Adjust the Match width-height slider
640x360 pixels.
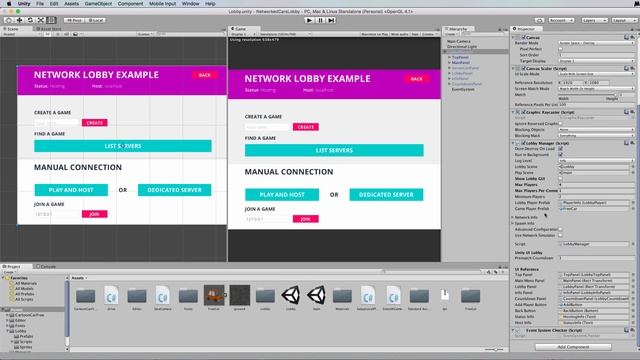tap(588, 95)
